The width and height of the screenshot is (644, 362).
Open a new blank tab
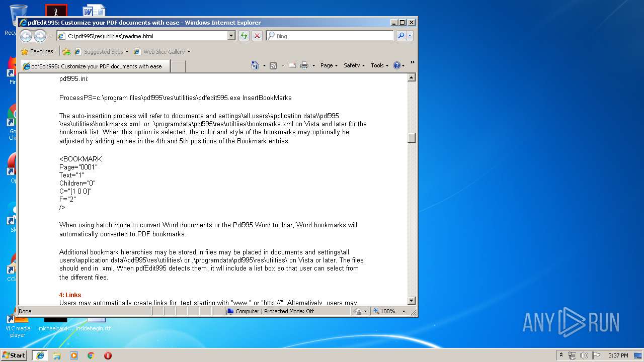tap(178, 66)
